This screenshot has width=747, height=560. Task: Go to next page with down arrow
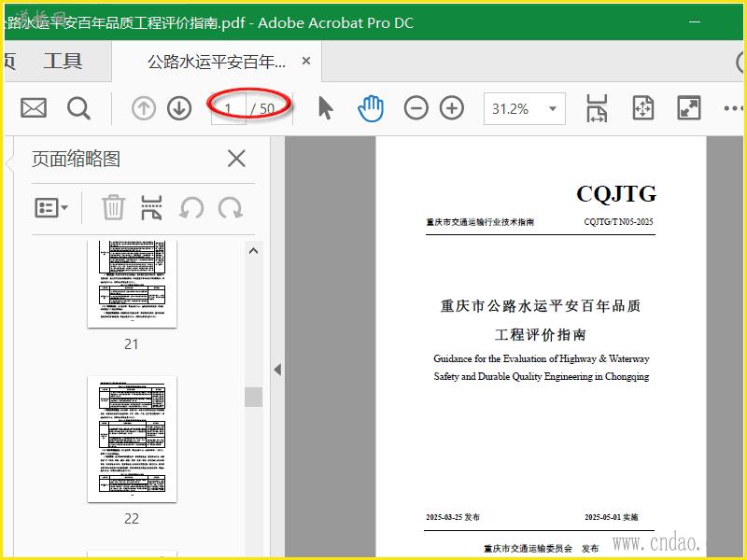tap(179, 108)
